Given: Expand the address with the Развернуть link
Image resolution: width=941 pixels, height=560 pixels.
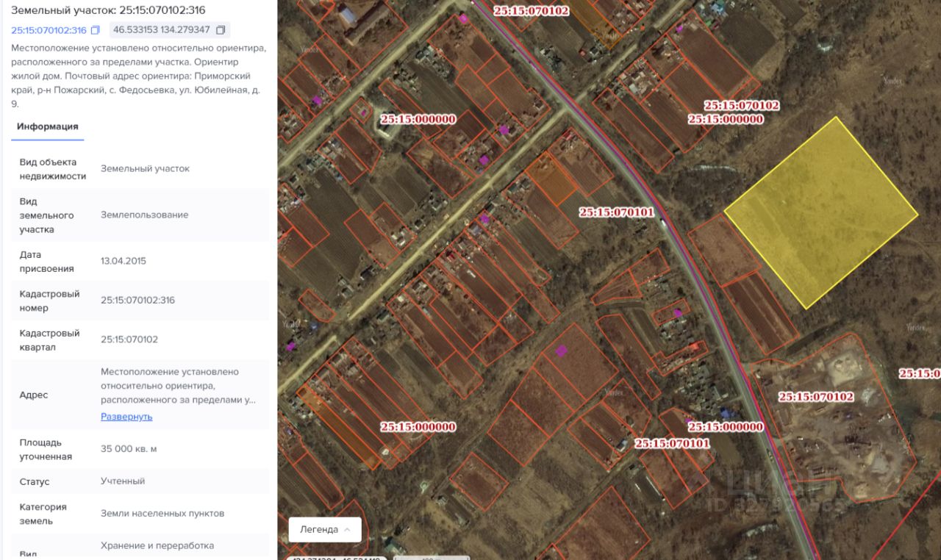Looking at the screenshot, I should 126,417.
